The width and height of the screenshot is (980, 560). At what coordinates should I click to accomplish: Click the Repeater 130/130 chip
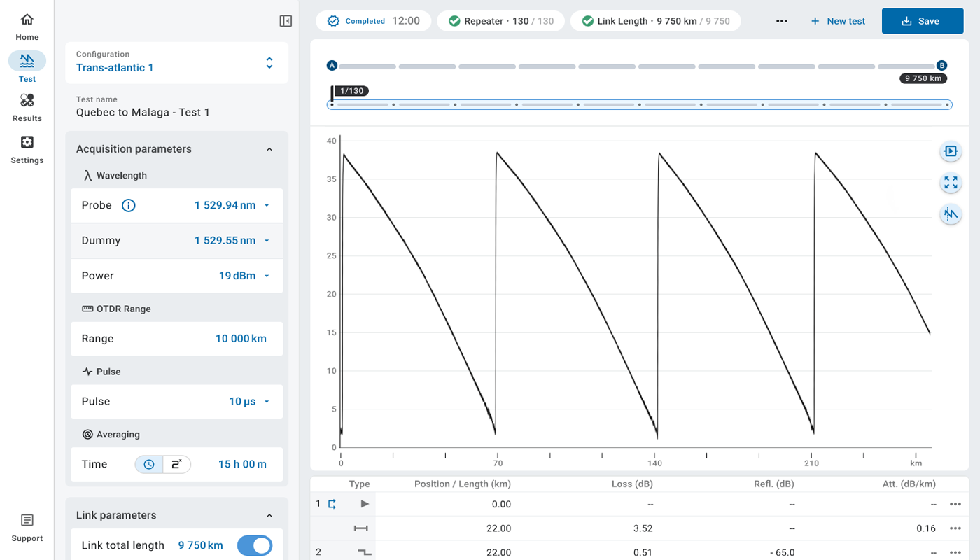pos(501,21)
